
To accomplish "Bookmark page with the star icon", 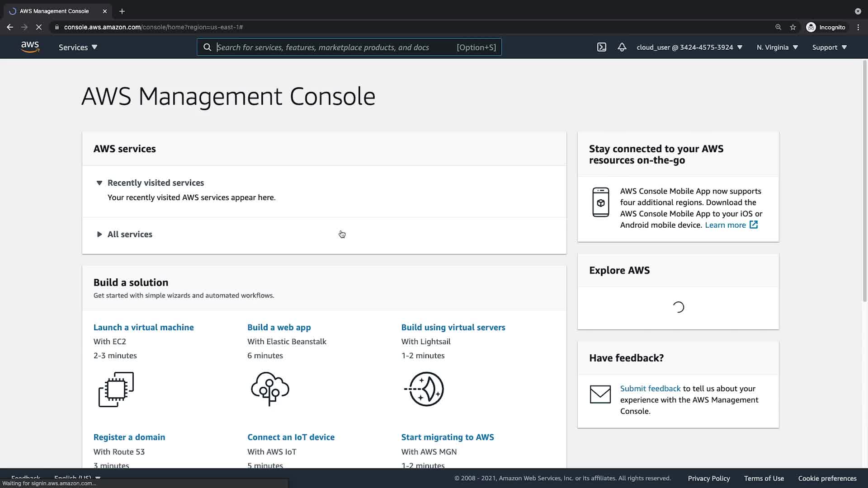I will (793, 27).
